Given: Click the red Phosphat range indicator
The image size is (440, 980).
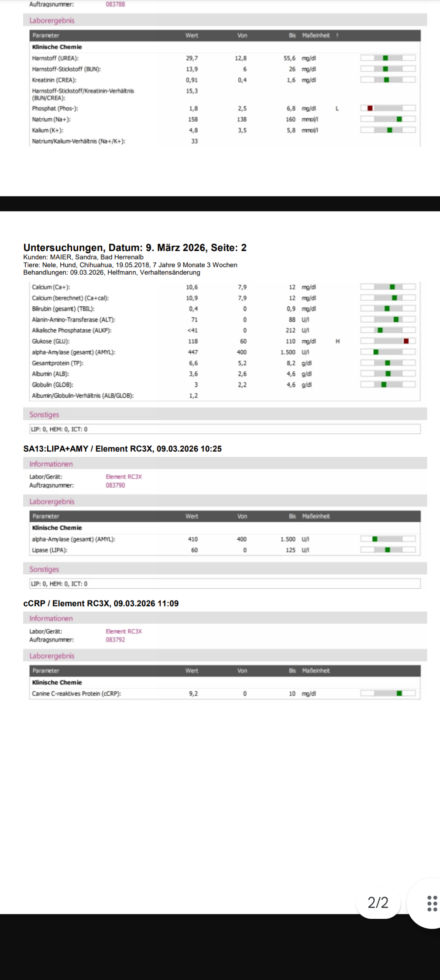Looking at the screenshot, I should [x=370, y=108].
